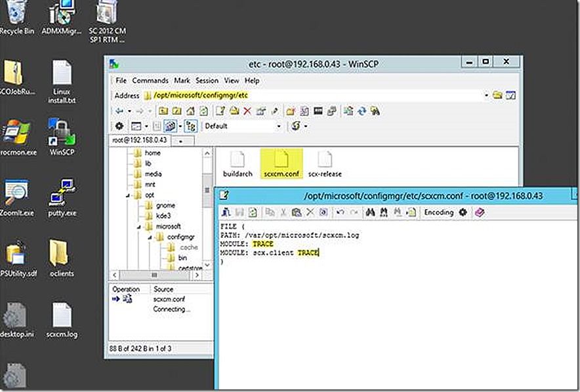The width and height of the screenshot is (580, 392).
Task: Click the editor's Delete X icon
Action: (310, 212)
